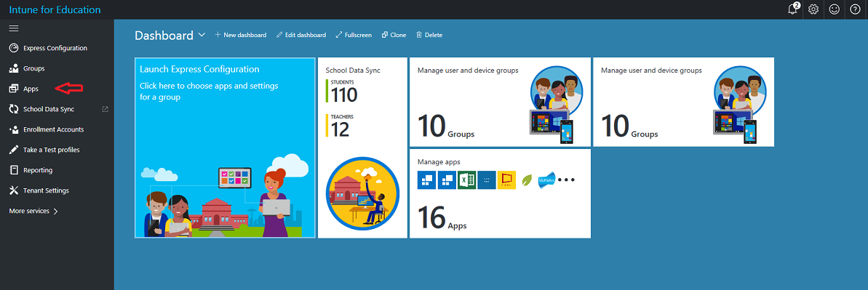Click the Reporting sidebar icon
Image resolution: width=868 pixels, height=290 pixels.
pos(14,170)
